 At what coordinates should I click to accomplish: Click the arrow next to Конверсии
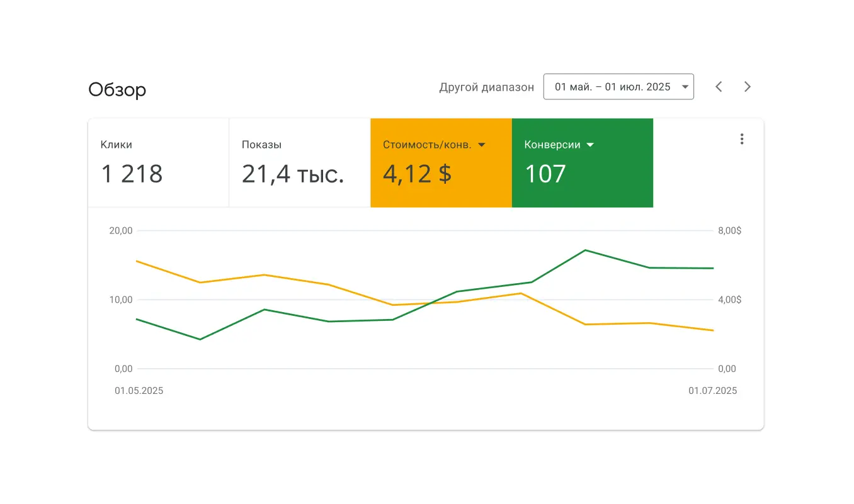[590, 145]
